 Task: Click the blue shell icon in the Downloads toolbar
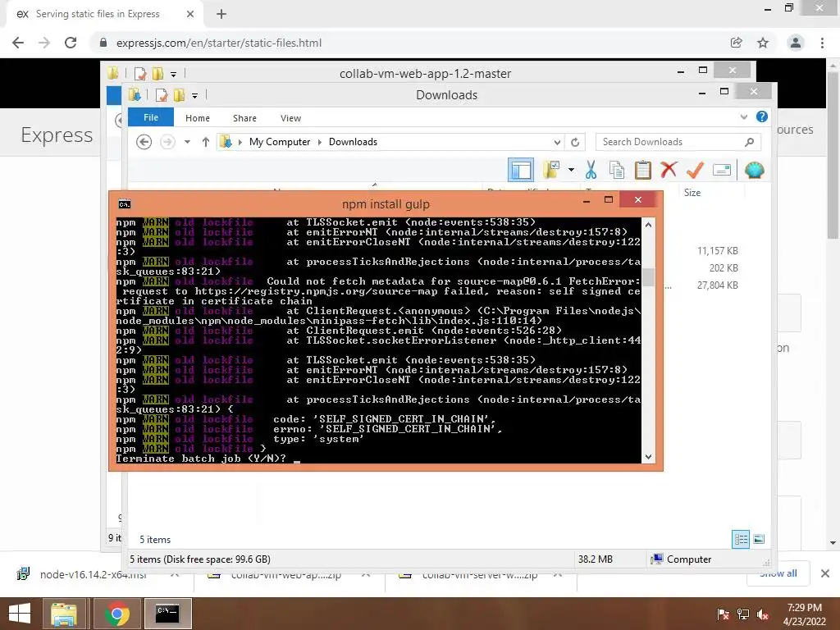755,171
